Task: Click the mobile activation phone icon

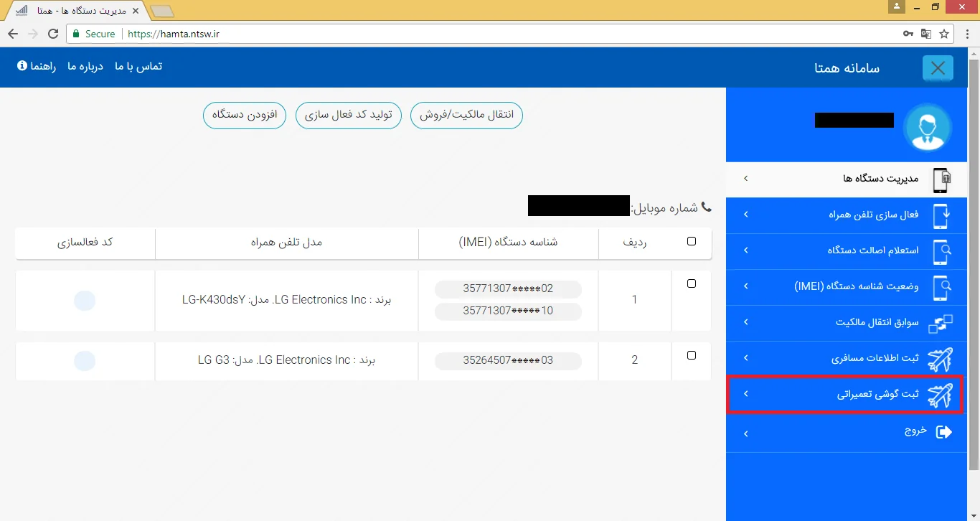Action: point(941,215)
